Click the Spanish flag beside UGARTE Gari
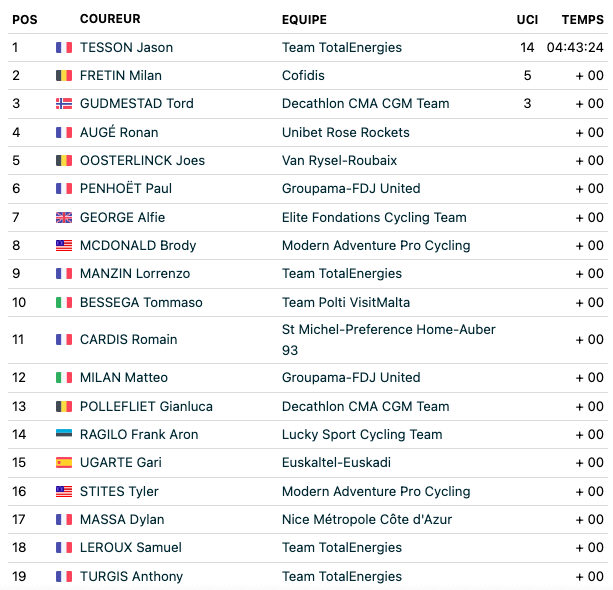613x590 pixels. (64, 463)
